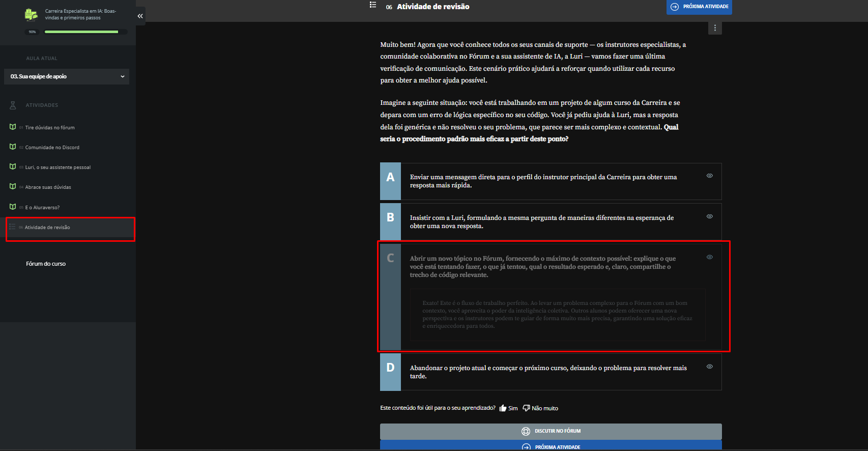Click the list icon for Atividade de revisão
This screenshot has height=451, width=868.
(12, 227)
